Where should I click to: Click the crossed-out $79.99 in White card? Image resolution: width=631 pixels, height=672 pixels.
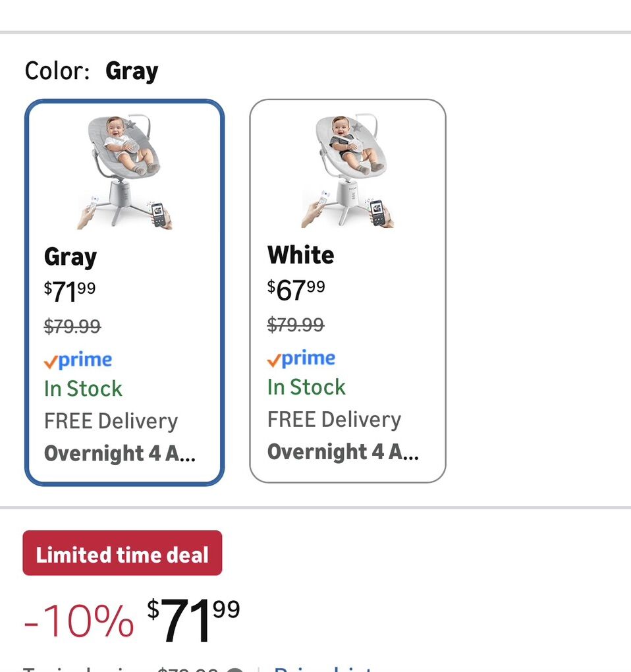(x=296, y=325)
